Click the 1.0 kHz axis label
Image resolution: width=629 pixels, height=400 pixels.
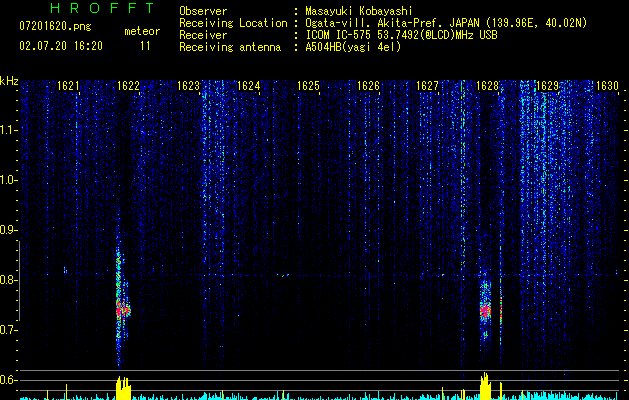point(8,180)
